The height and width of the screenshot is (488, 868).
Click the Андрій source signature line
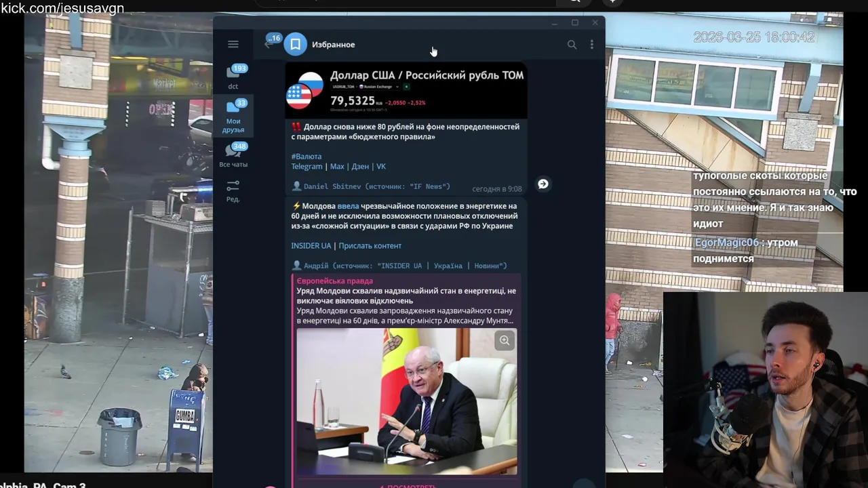point(399,266)
